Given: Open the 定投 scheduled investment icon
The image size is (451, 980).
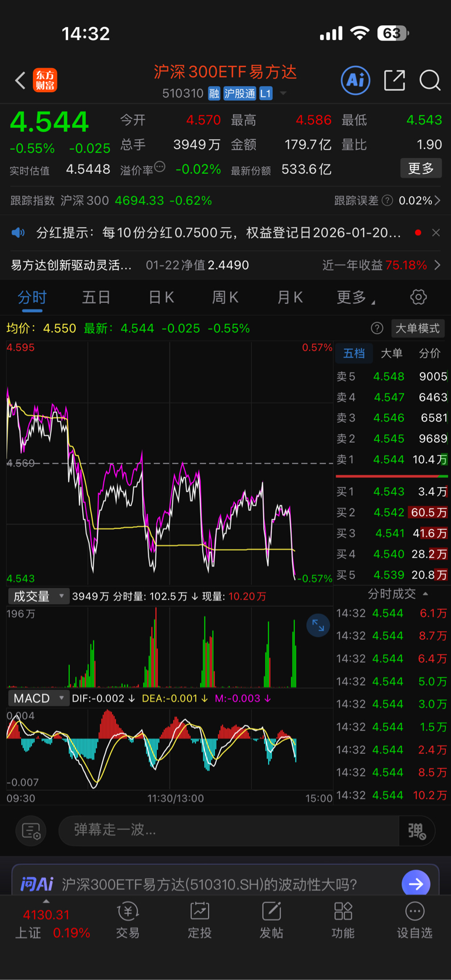Looking at the screenshot, I should 200,920.
